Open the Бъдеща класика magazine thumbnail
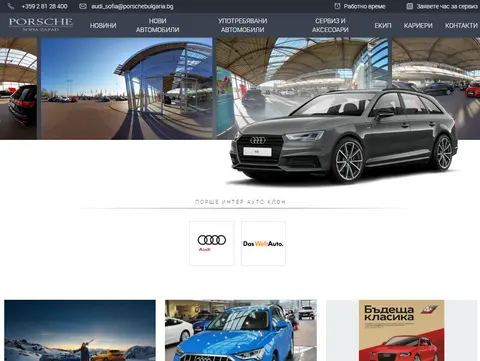The height and width of the screenshot is (361, 480). click(401, 330)
